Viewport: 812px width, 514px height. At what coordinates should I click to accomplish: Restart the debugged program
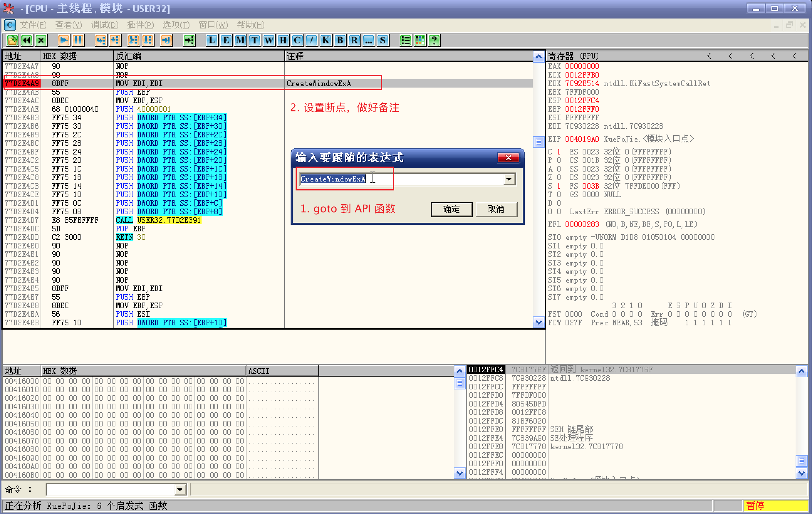pyautogui.click(x=26, y=40)
